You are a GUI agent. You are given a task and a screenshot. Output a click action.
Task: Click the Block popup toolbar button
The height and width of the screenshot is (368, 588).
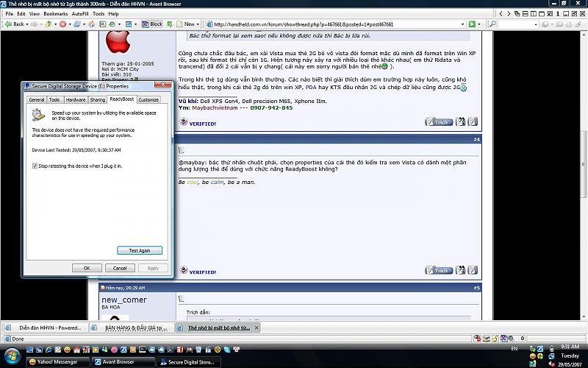pyautogui.click(x=152, y=24)
